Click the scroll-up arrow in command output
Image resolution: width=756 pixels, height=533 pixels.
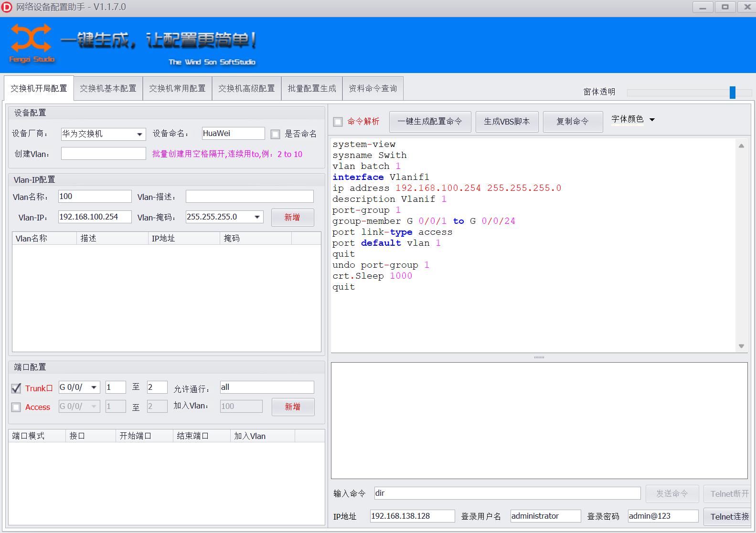coord(741,146)
